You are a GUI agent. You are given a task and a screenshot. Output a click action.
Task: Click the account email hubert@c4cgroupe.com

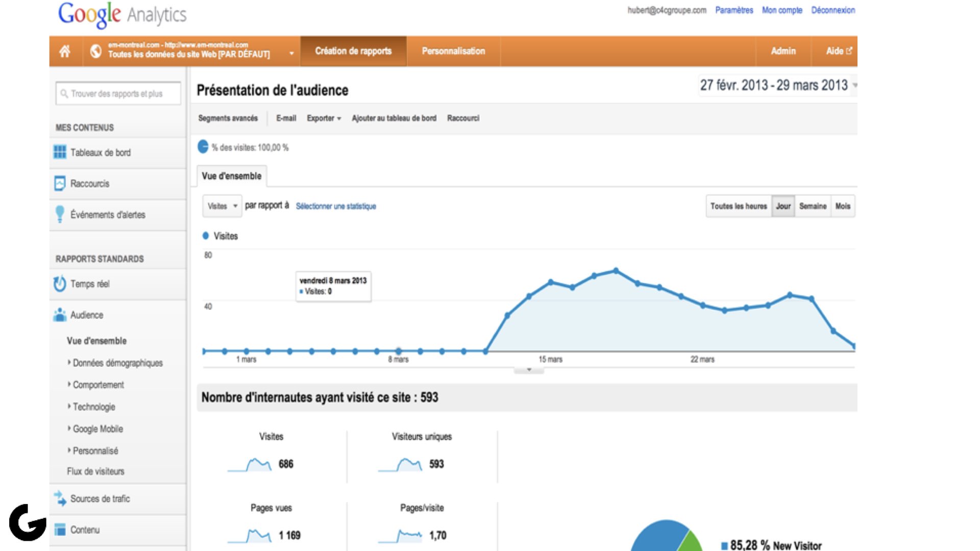tap(667, 10)
